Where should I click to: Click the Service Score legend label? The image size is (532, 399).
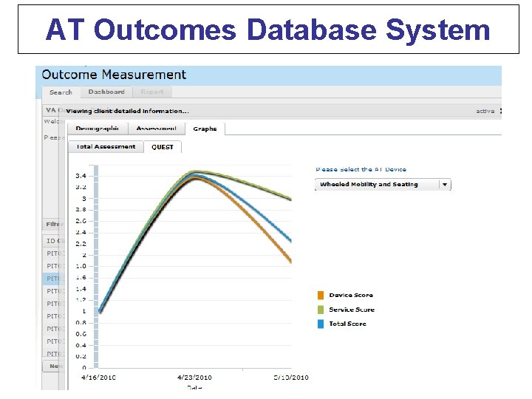click(352, 310)
